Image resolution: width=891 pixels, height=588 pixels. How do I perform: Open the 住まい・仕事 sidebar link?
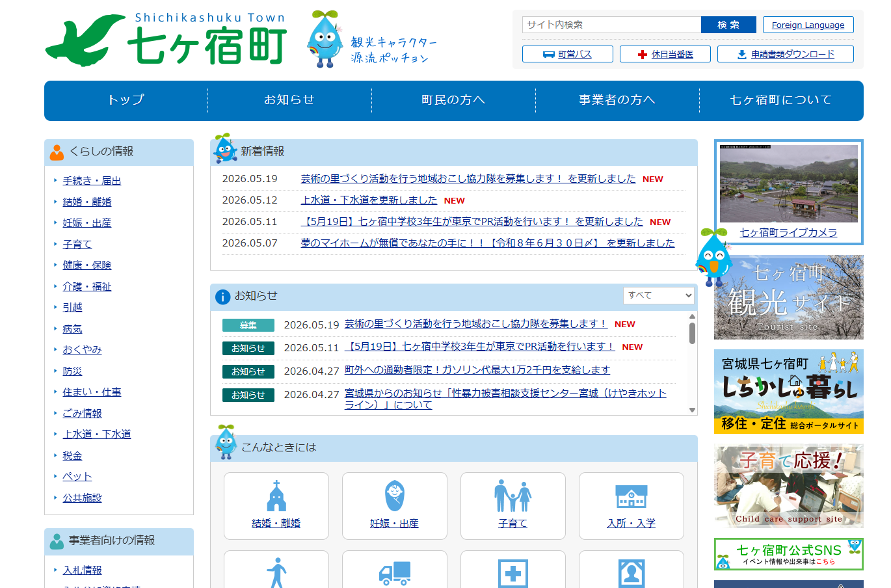coord(92,392)
